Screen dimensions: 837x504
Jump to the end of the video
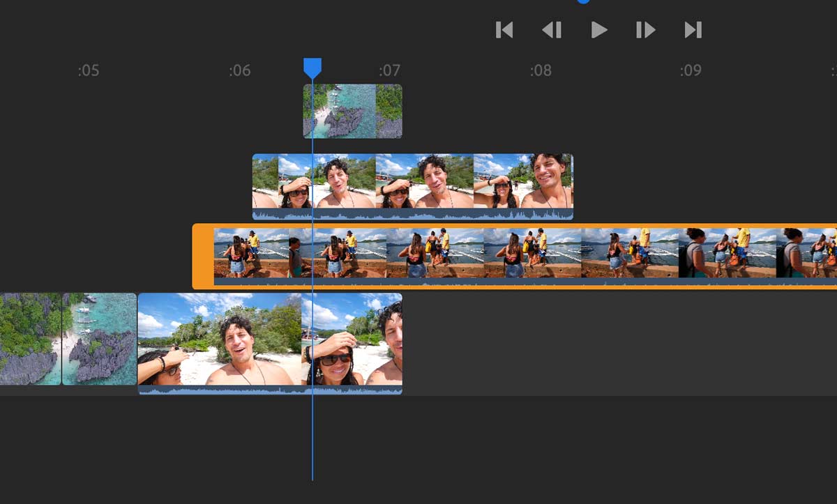click(x=693, y=30)
